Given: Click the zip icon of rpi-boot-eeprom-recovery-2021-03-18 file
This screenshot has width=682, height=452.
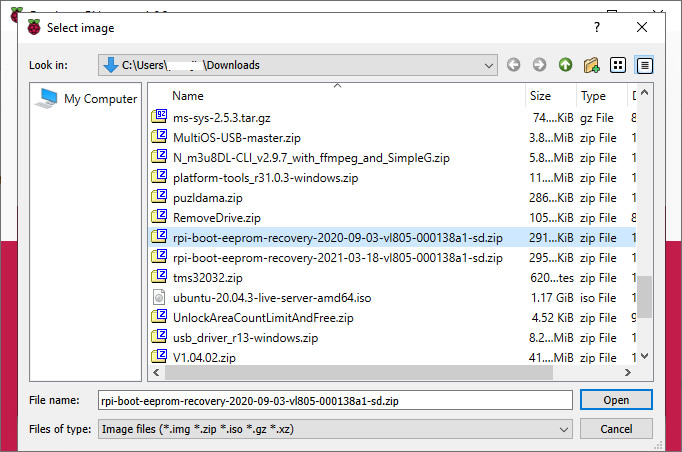Looking at the screenshot, I should [159, 256].
